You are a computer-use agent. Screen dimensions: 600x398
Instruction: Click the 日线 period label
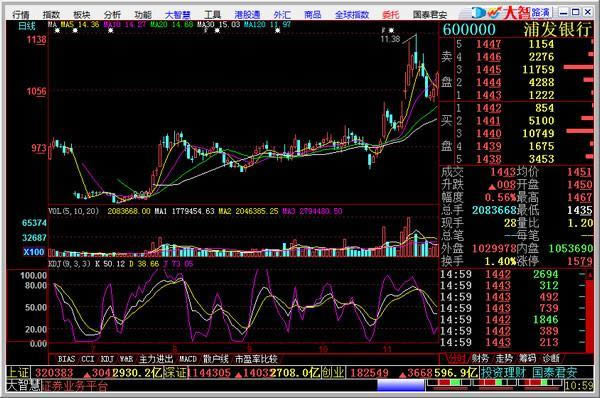[27, 26]
